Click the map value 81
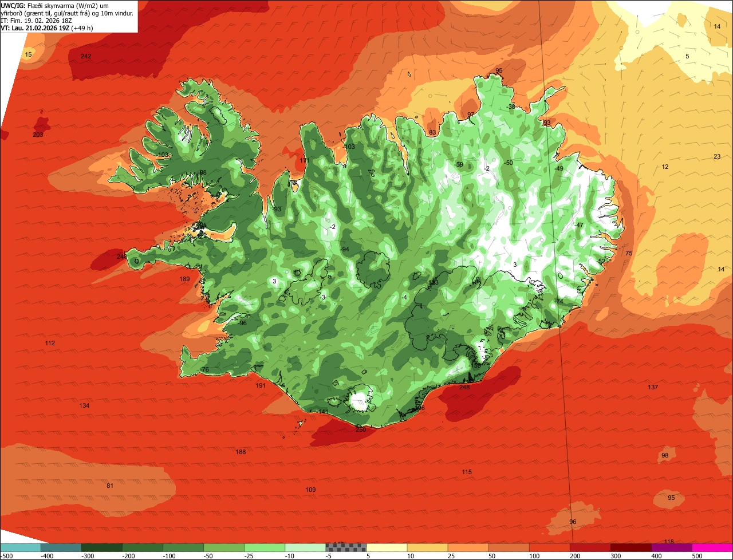The image size is (733, 560). pyautogui.click(x=110, y=486)
